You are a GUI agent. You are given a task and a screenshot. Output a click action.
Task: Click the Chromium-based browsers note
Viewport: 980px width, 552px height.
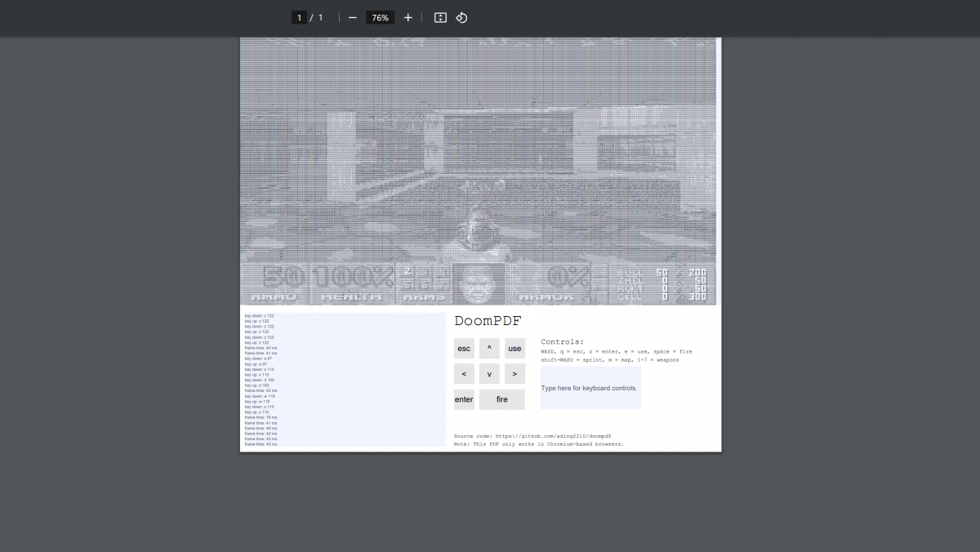[539, 444]
